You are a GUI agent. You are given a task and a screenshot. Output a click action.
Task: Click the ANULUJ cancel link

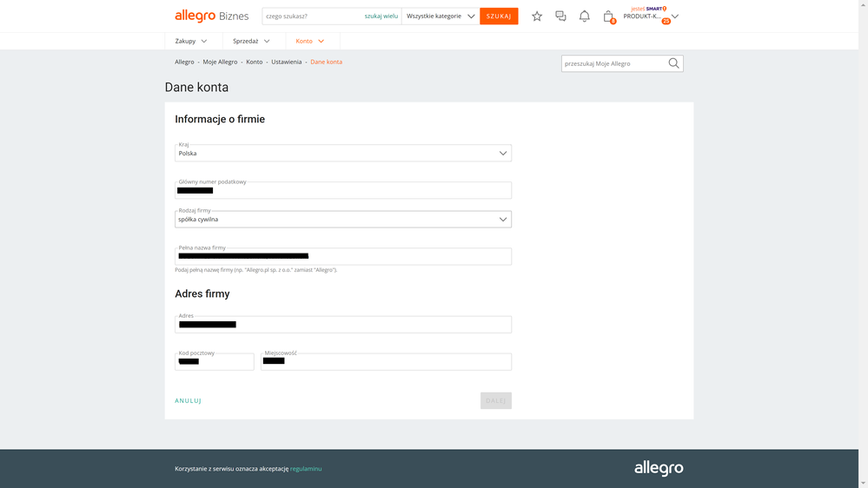tap(188, 401)
